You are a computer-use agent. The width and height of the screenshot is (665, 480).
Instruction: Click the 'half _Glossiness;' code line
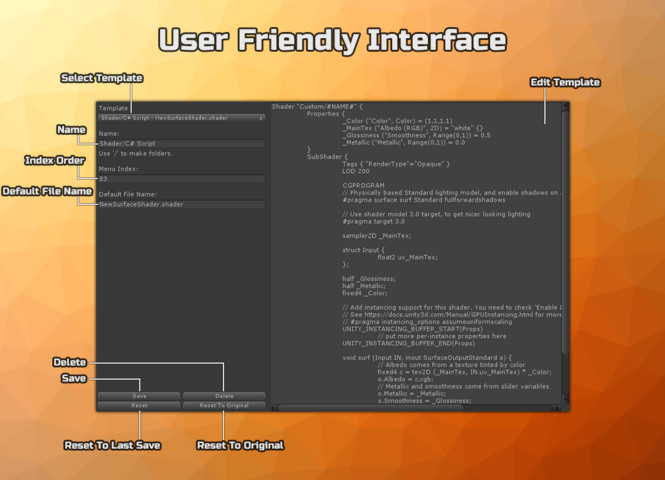click(369, 279)
